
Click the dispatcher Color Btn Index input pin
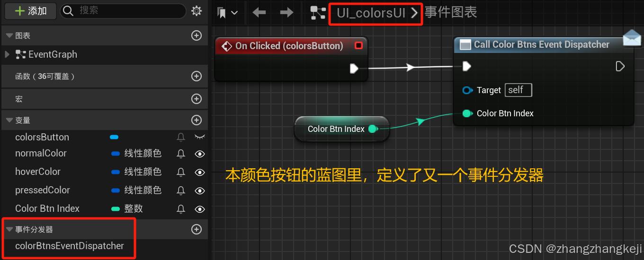467,113
